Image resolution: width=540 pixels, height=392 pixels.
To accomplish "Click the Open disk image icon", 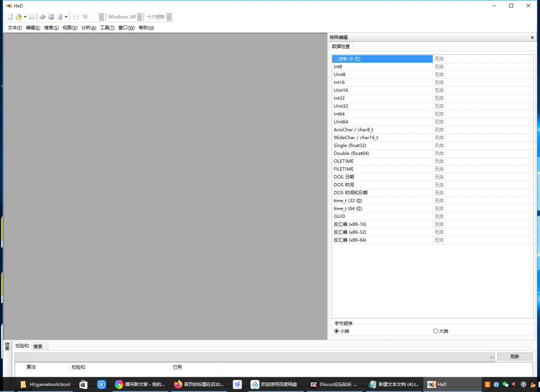I will [x=60, y=17].
